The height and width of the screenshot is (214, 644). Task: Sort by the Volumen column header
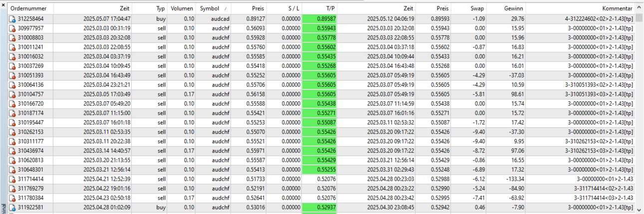pos(182,8)
